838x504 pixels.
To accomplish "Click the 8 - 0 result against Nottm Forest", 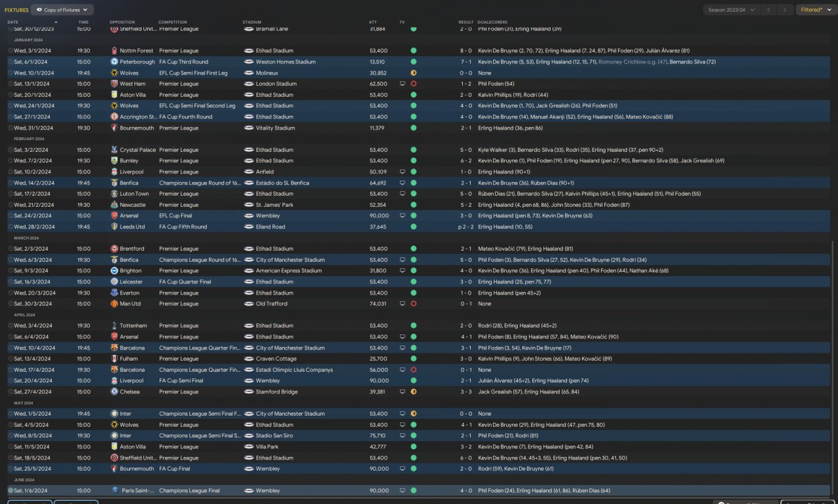I will (x=465, y=50).
